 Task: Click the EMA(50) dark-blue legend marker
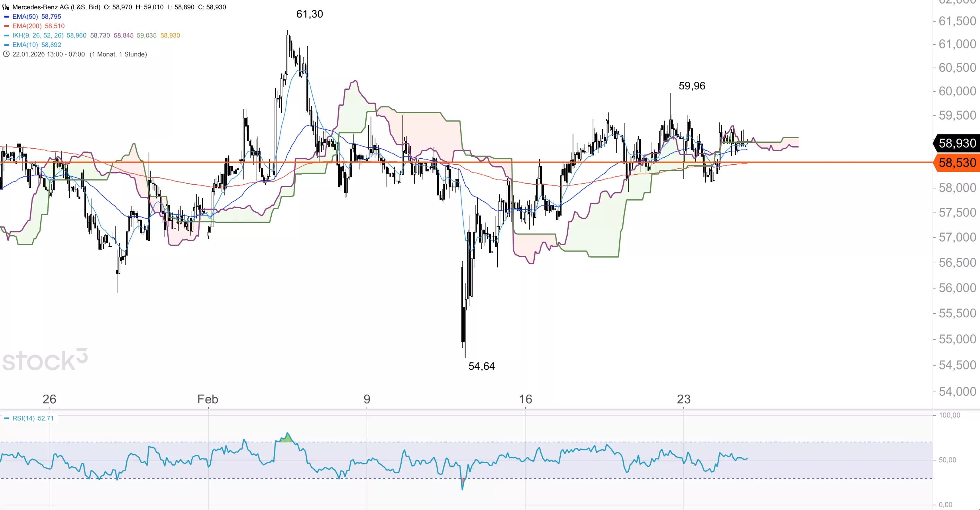[7, 17]
